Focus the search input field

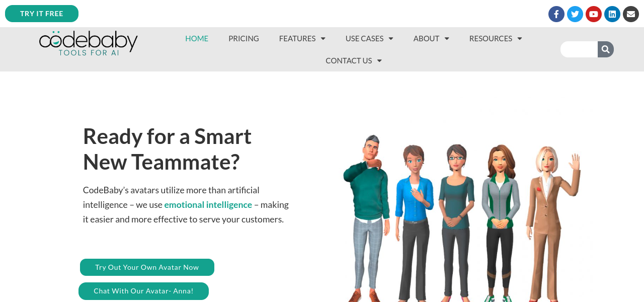pos(579,49)
